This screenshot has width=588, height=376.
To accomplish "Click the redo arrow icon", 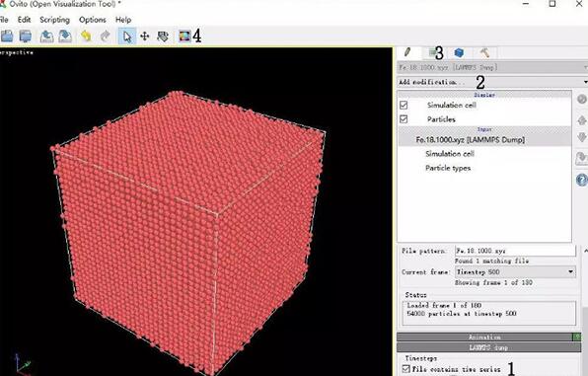I will tap(106, 37).
